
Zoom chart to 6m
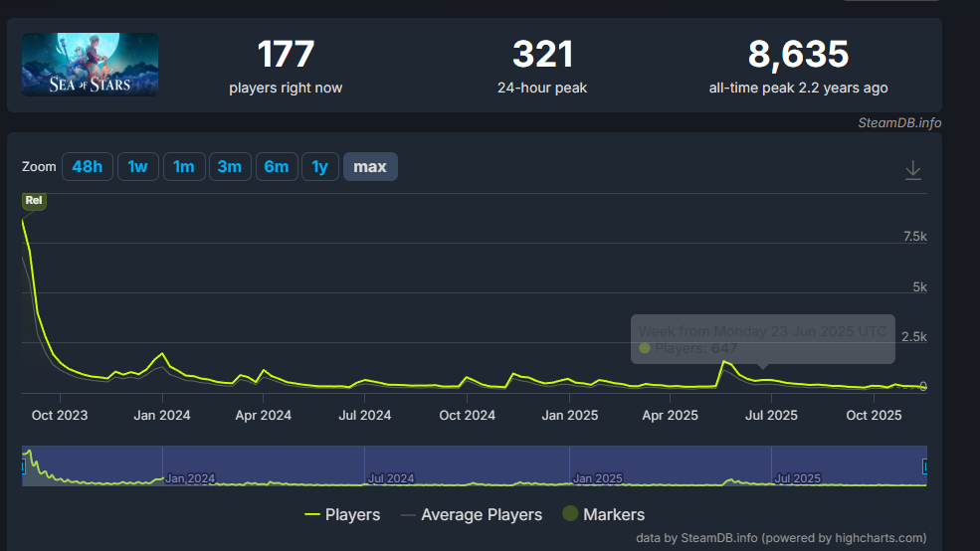(276, 166)
